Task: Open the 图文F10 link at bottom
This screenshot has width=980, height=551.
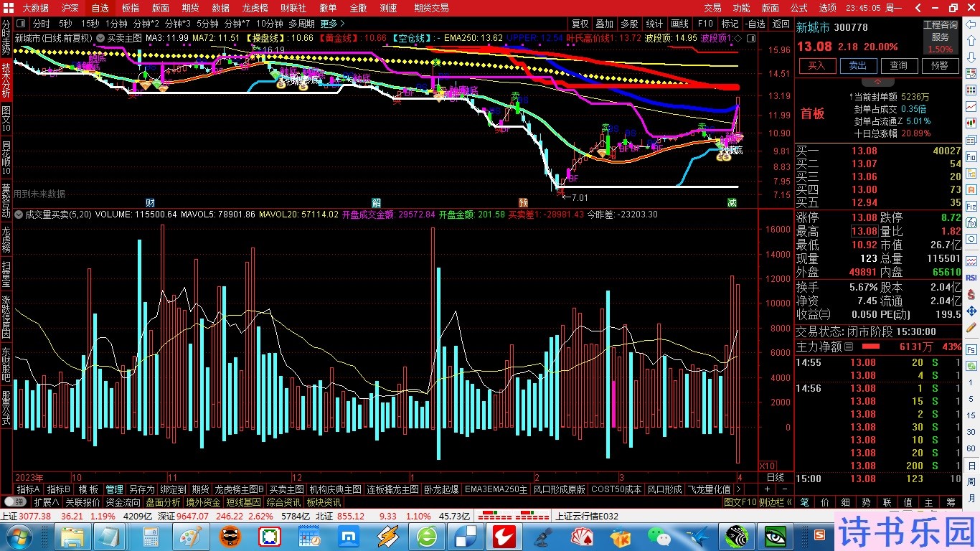Action: pyautogui.click(x=740, y=502)
